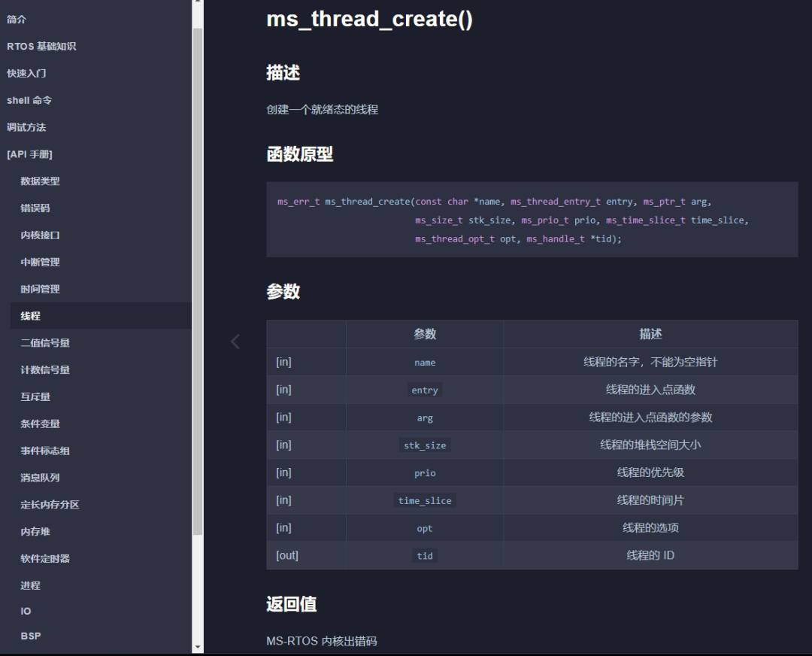This screenshot has height=656, width=812.
Task: Click the 参数 section heading above the table
Action: click(x=283, y=292)
